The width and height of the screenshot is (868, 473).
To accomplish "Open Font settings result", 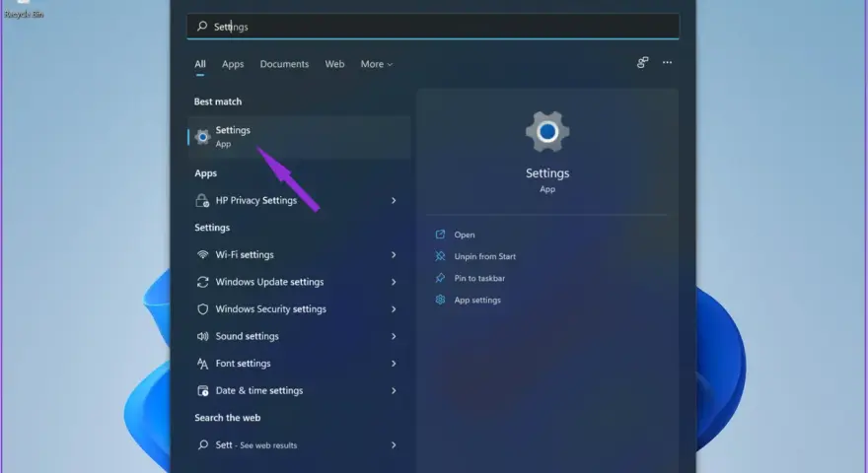I will tap(299, 364).
